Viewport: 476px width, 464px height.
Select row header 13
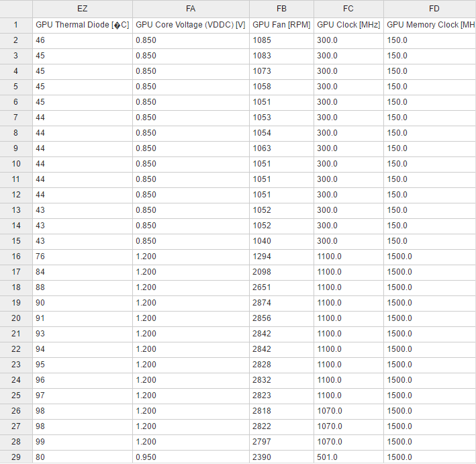click(16, 210)
